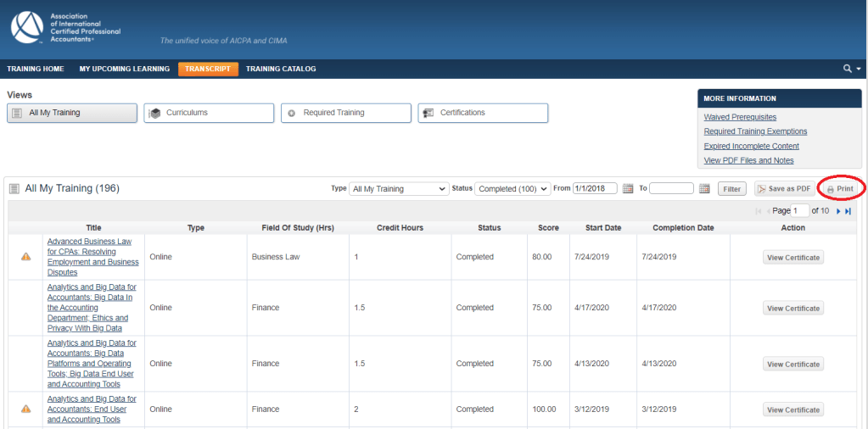The image size is (868, 429).
Task: Select the Certifications view
Action: pyautogui.click(x=483, y=113)
